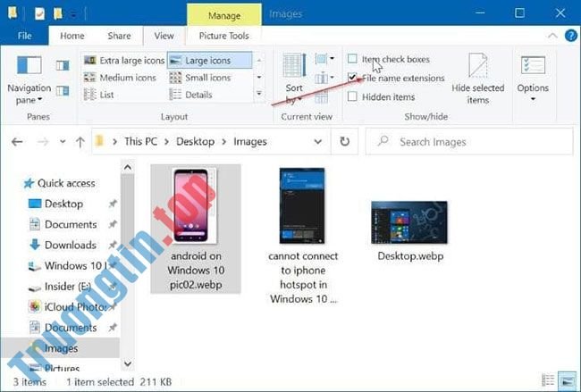Open Add columns dropdown icon
The width and height of the screenshot is (581, 392).
coord(324,78)
